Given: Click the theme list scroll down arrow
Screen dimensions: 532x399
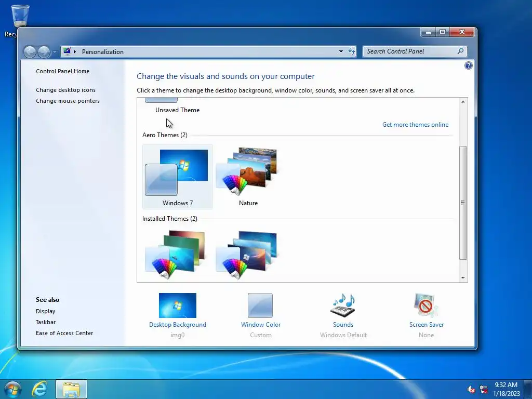Looking at the screenshot, I should coord(463,278).
